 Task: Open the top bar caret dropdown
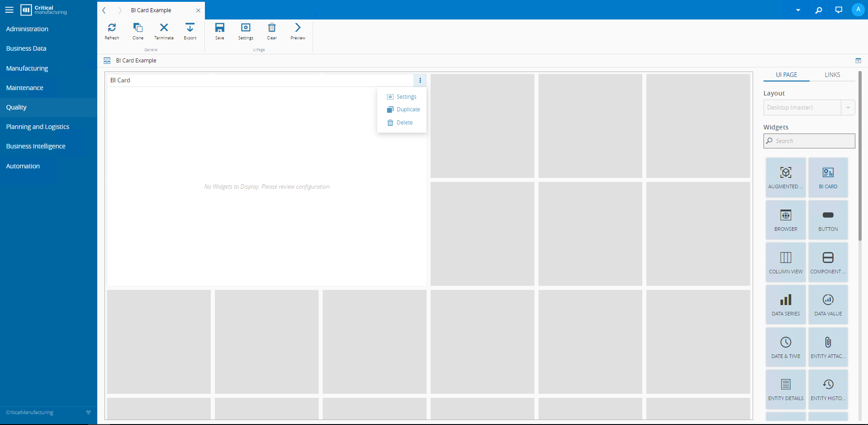798,10
